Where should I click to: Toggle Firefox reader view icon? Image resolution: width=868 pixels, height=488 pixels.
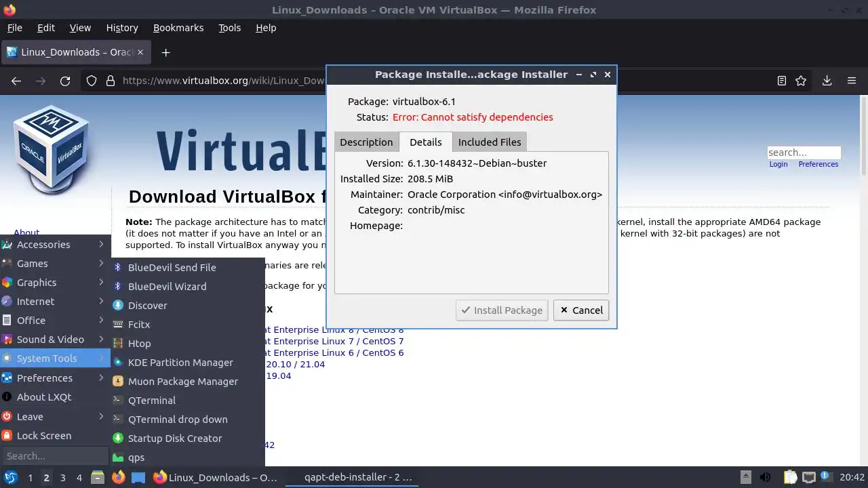point(781,81)
